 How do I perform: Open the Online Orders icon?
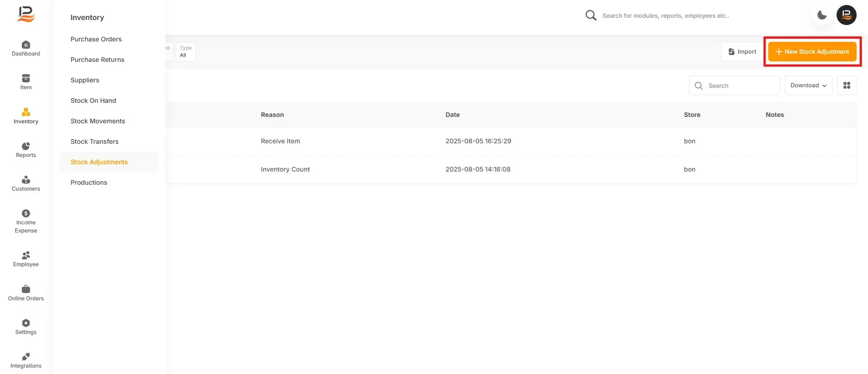click(x=26, y=289)
